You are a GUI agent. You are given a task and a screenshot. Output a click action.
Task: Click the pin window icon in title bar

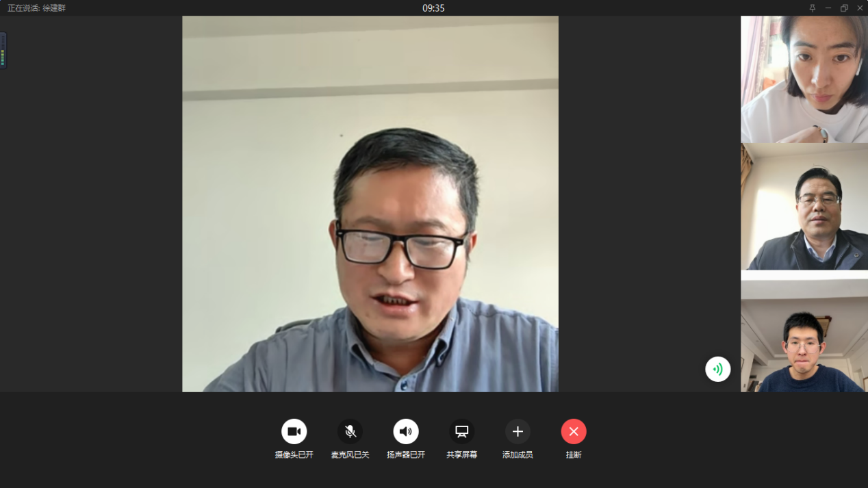813,8
